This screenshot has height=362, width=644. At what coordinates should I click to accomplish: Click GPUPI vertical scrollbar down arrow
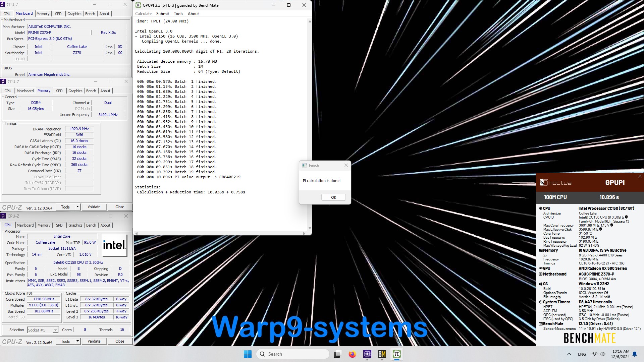pyautogui.click(x=310, y=228)
